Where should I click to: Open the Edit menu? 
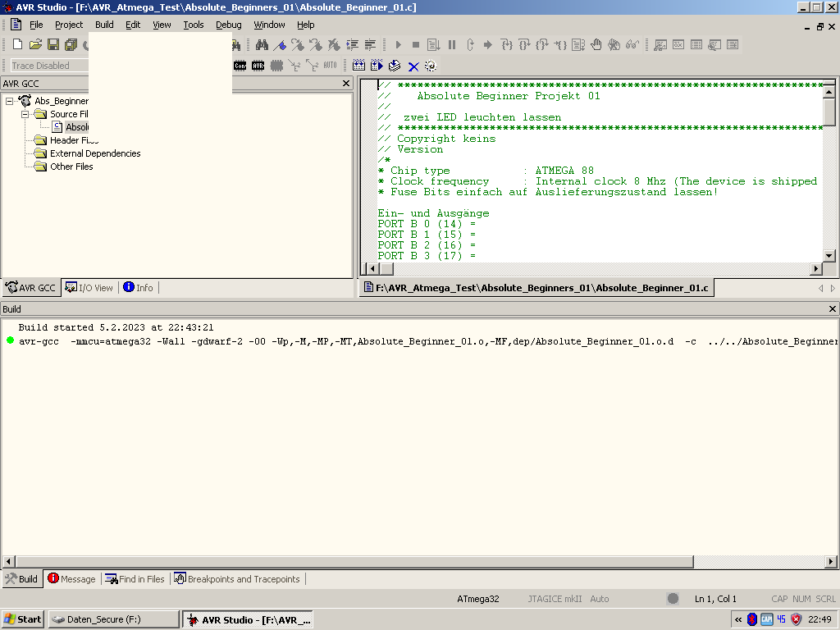133,25
